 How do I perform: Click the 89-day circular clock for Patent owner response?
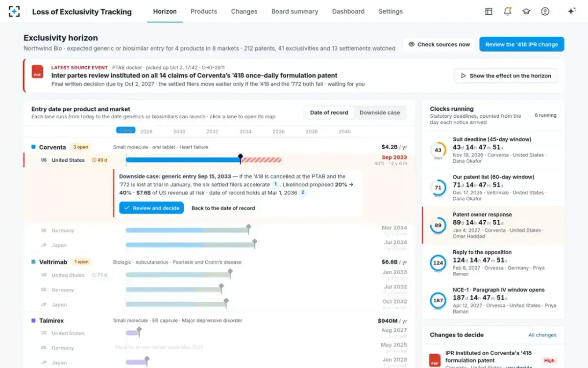(438, 226)
